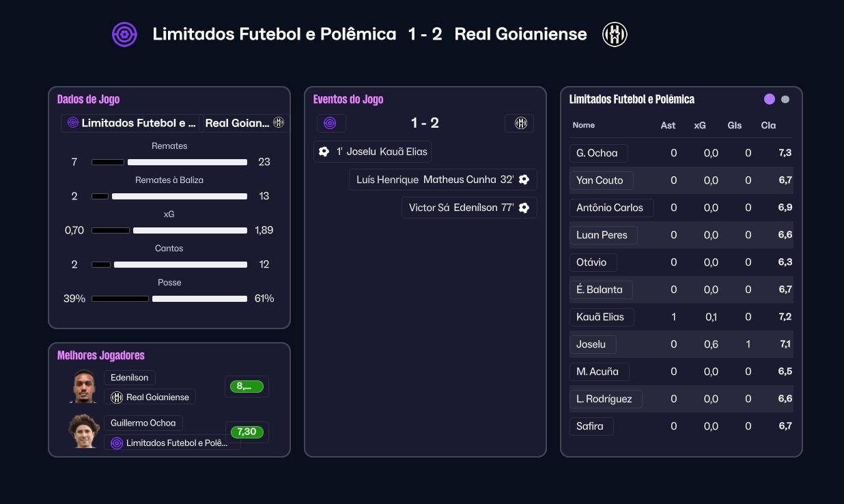Click Guillermo Ochoa's player photo

[x=85, y=431]
